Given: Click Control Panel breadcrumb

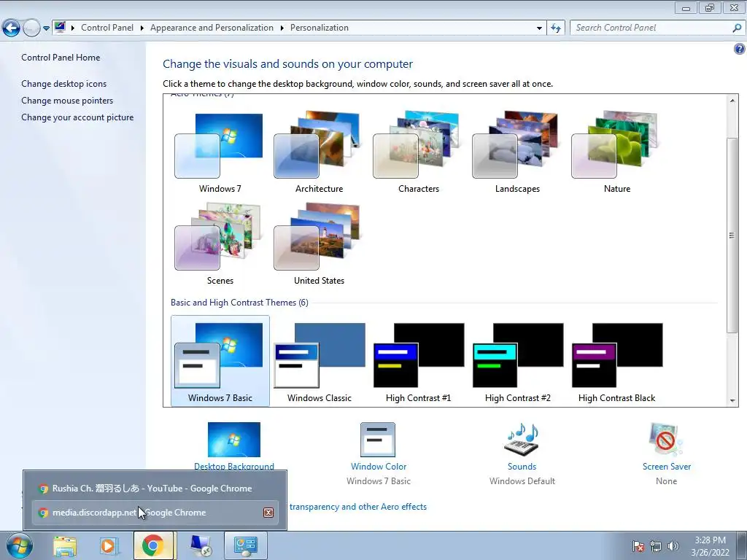Looking at the screenshot, I should coord(107,28).
